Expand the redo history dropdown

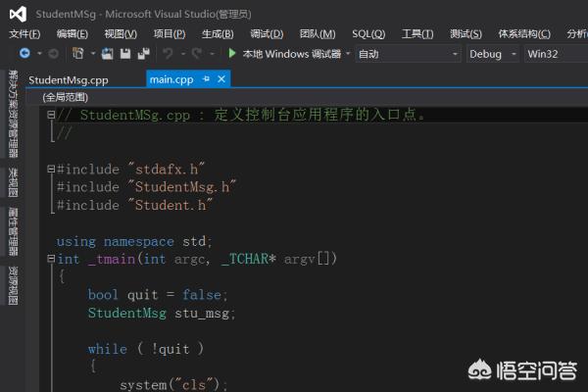click(212, 54)
